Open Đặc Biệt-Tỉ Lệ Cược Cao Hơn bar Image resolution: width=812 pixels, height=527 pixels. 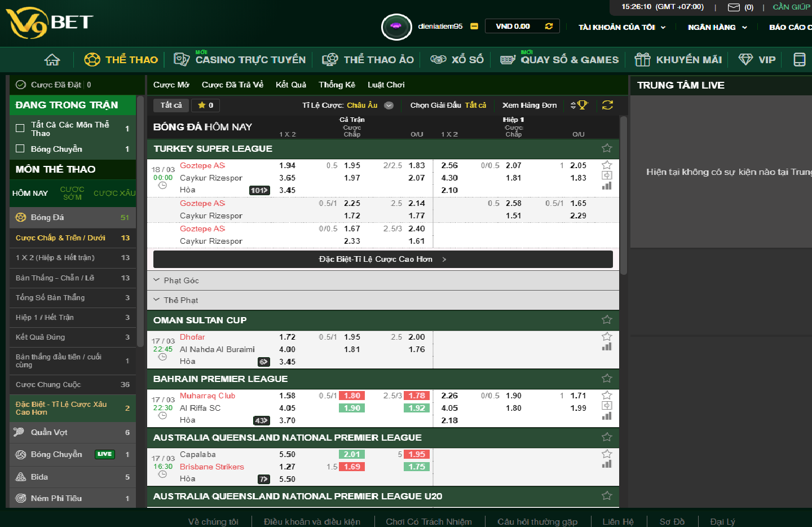(383, 260)
